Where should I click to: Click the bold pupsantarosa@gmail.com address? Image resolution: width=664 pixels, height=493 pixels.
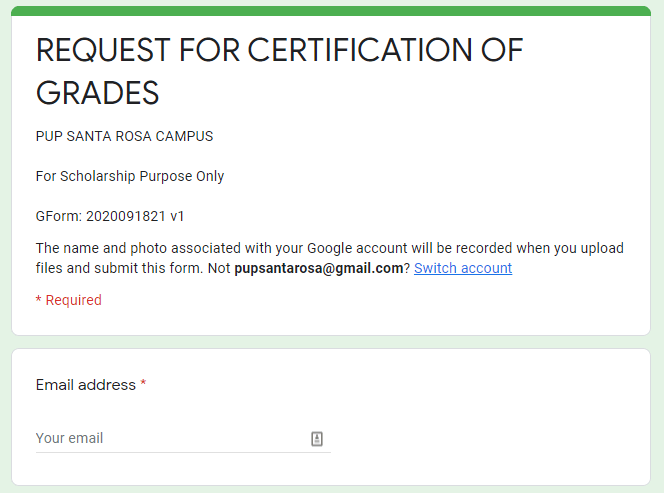pos(318,268)
